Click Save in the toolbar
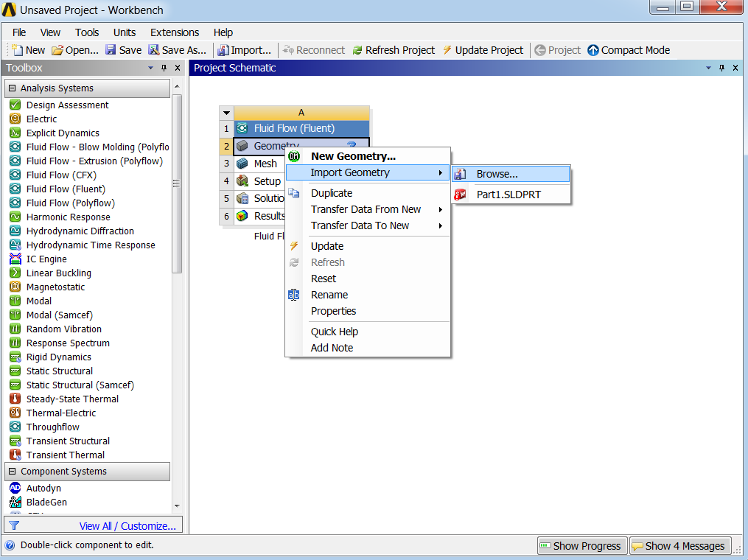Viewport: 748px width, 560px height. [124, 50]
